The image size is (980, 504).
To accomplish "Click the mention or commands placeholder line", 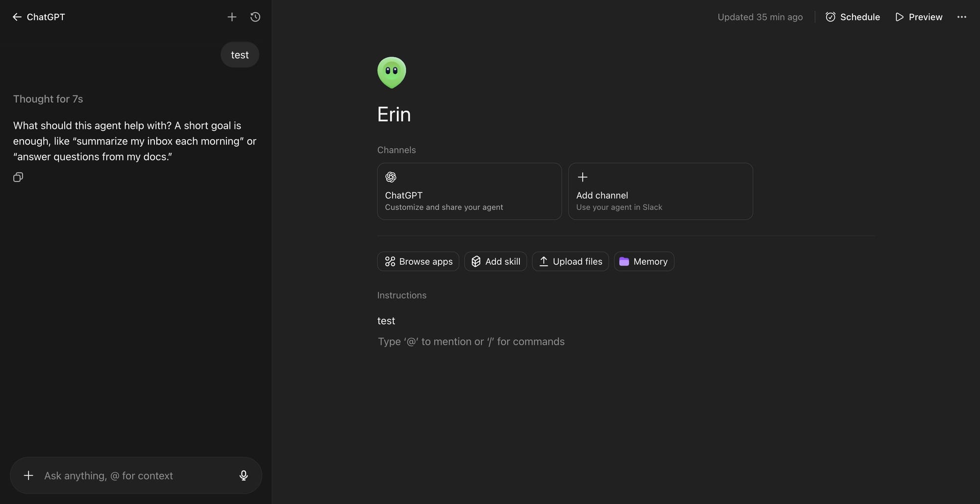I will click(x=471, y=342).
